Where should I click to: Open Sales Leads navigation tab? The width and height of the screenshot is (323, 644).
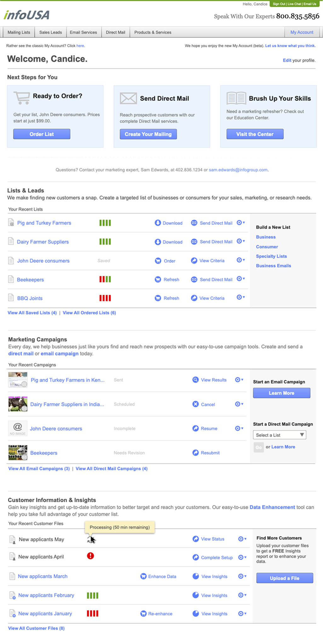coord(50,32)
